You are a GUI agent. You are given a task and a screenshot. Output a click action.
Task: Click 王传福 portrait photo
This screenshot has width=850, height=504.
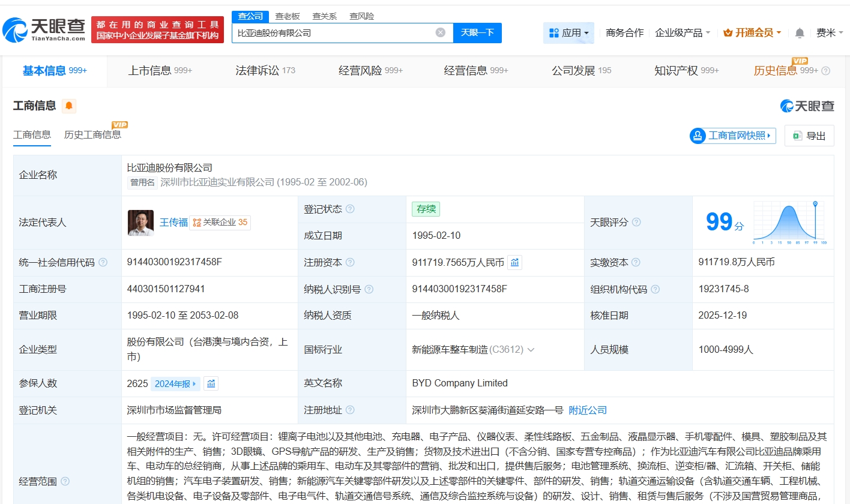click(140, 223)
